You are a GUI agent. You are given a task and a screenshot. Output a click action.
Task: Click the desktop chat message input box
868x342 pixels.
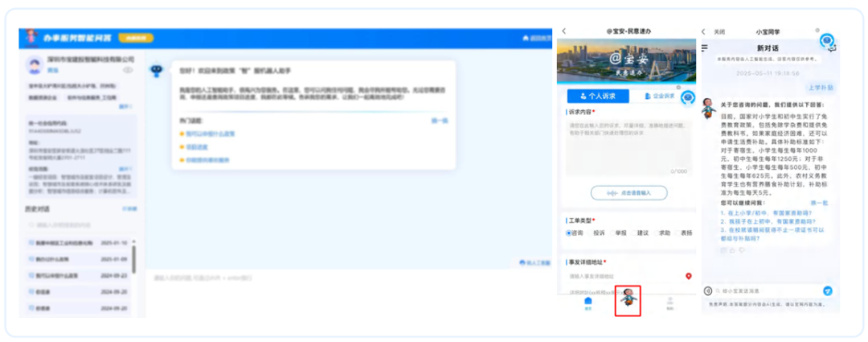tap(349, 292)
